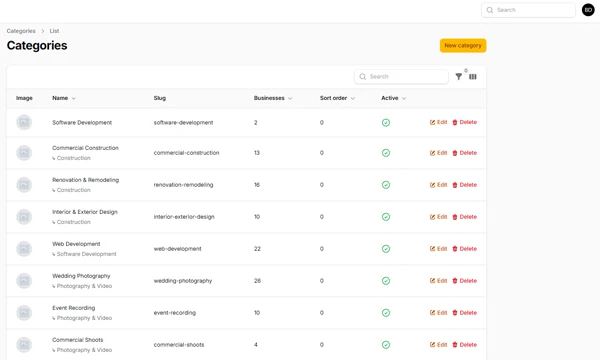
Task: Click the Image column header
Action: coord(24,98)
